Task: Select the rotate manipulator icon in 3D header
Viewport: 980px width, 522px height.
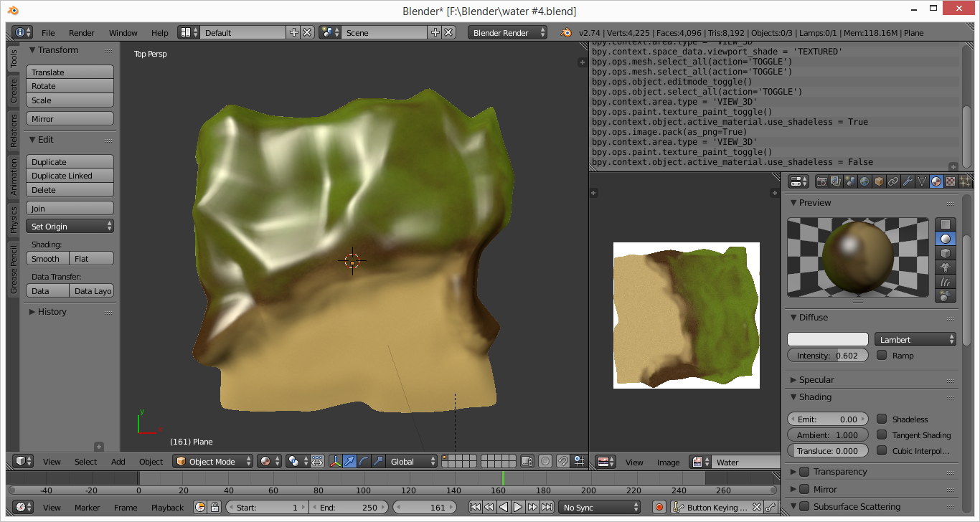Action: point(362,461)
